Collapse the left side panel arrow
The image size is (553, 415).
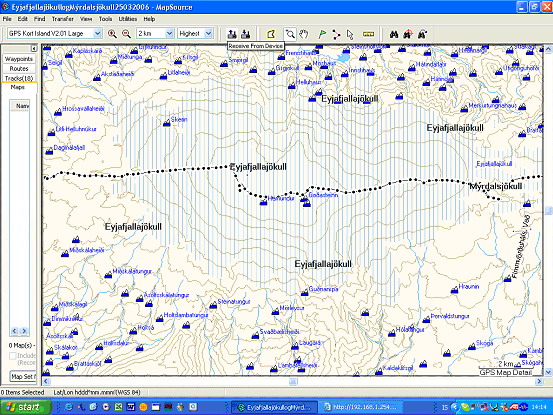tap(34, 48)
